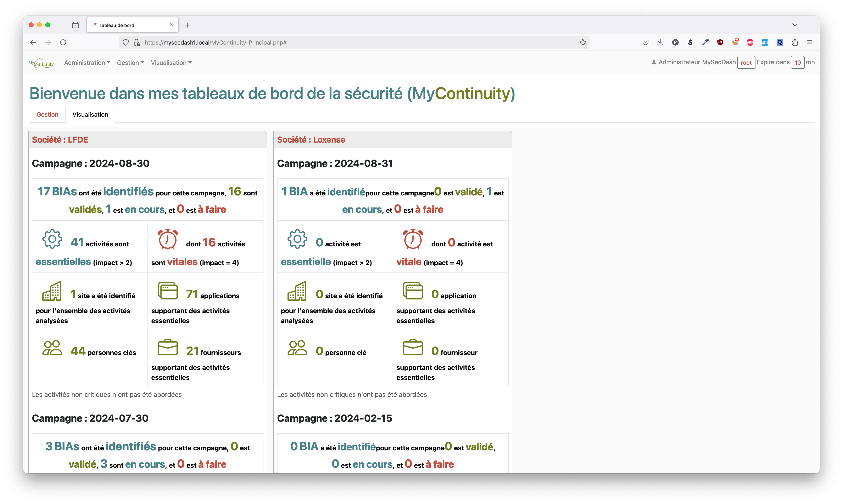Screen dimensions: 843x504
Task: Switch to the Gestion tab
Action: pos(47,114)
